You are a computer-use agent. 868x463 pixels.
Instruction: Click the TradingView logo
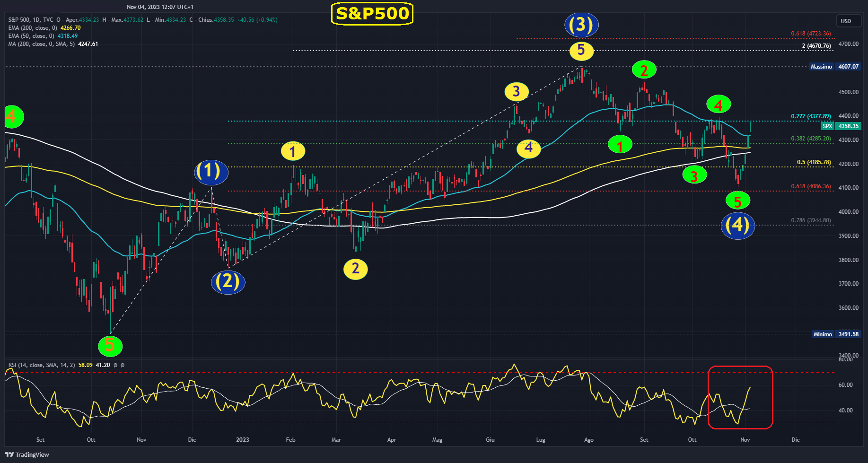click(27, 454)
